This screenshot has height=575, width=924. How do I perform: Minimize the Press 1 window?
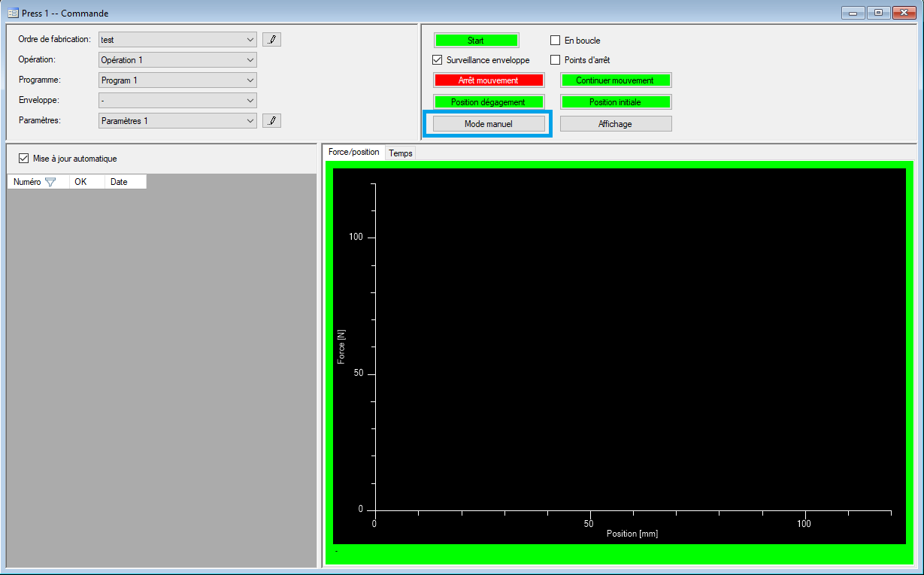coord(853,13)
